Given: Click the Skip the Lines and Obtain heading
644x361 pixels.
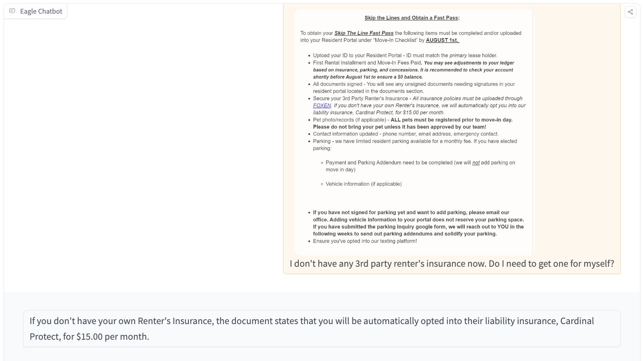Looking at the screenshot, I should tap(412, 18).
